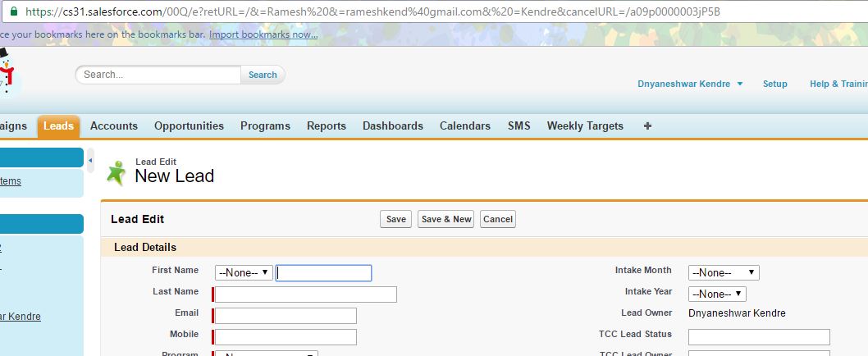The height and width of the screenshot is (356, 868).
Task: Open the Intake Month dropdown
Action: tap(724, 272)
